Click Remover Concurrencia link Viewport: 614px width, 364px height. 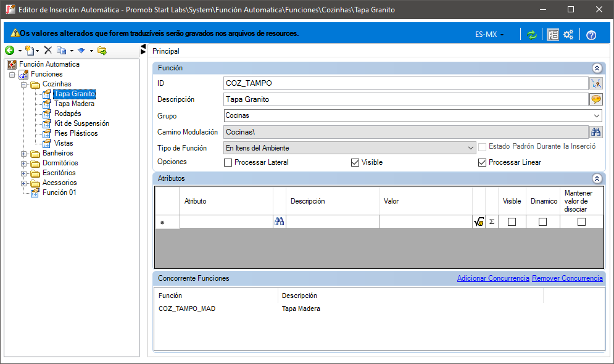(x=567, y=278)
